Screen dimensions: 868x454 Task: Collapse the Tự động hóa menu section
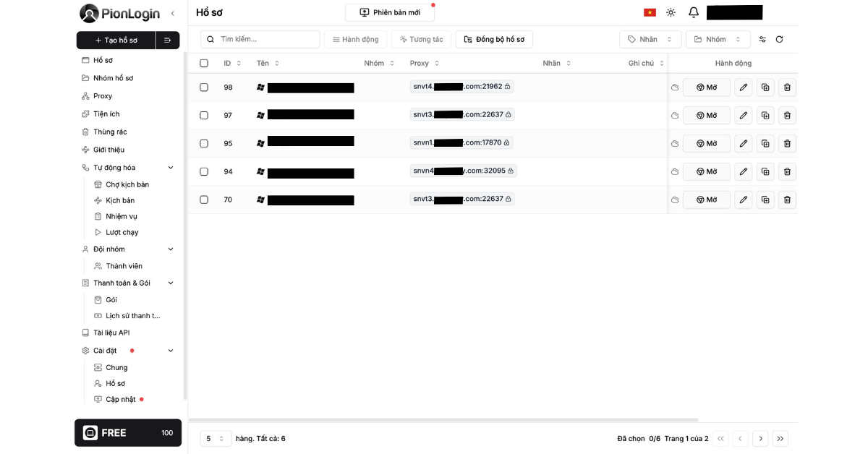171,168
